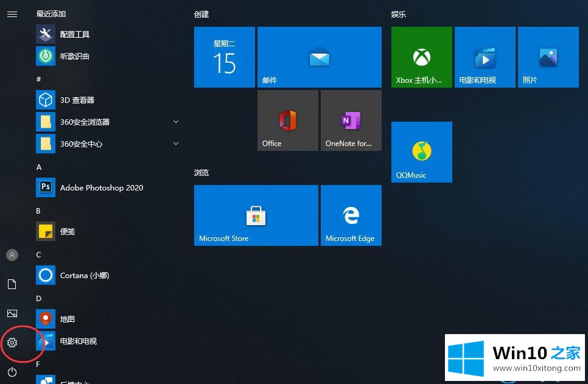The image size is (588, 384).
Task: Click the # letter header
Action: pyautogui.click(x=38, y=79)
